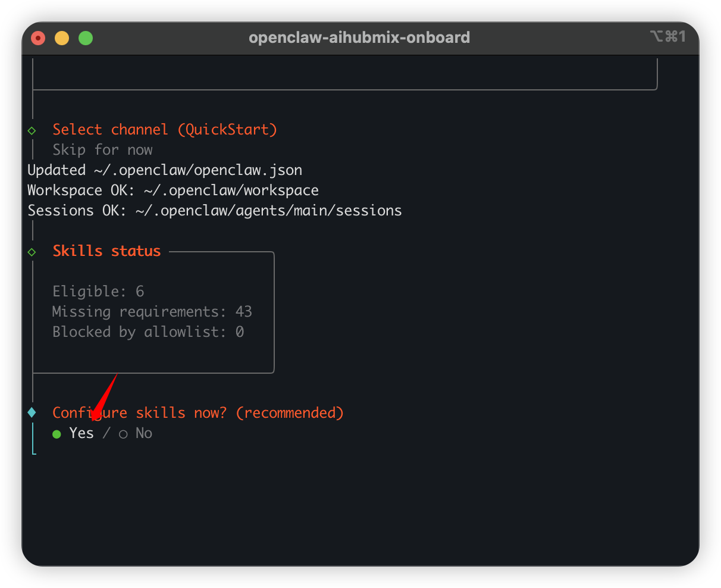Click the Workspace OK path line
721x588 pixels.
(x=173, y=190)
